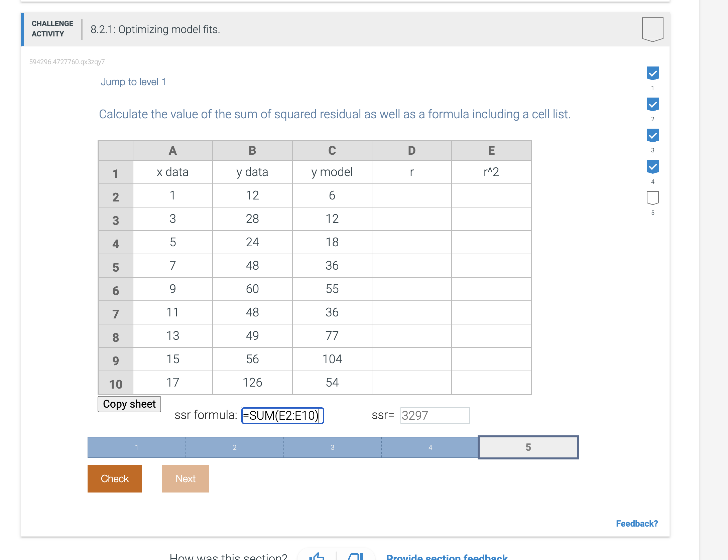Select the empty level 5 shield badge

pos(652,197)
